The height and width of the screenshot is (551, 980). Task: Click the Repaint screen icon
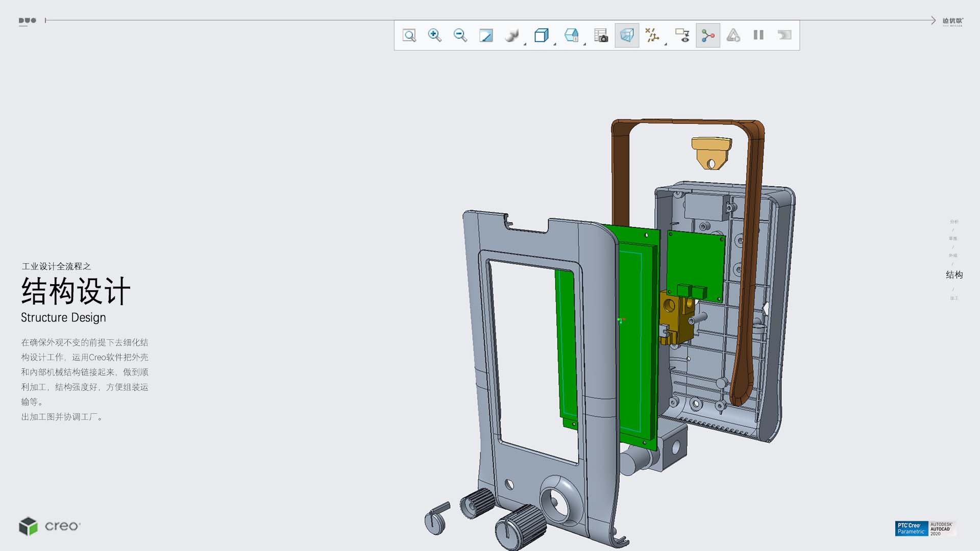pyautogui.click(x=486, y=35)
